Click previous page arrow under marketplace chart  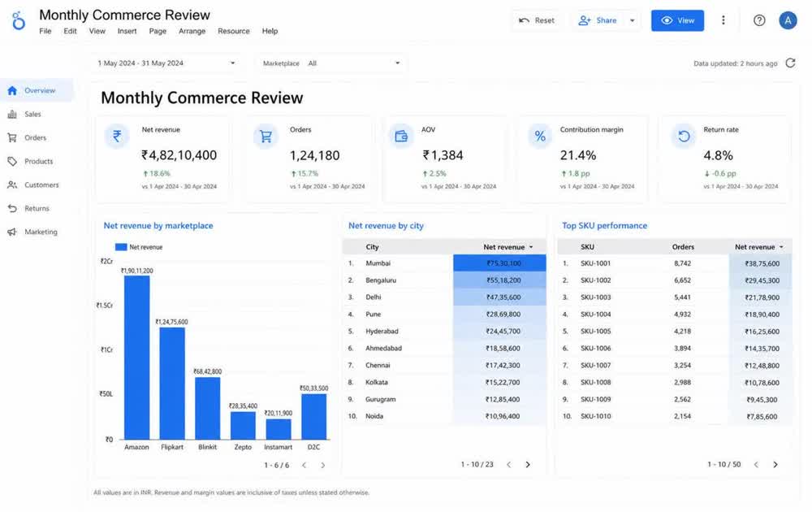tap(304, 466)
